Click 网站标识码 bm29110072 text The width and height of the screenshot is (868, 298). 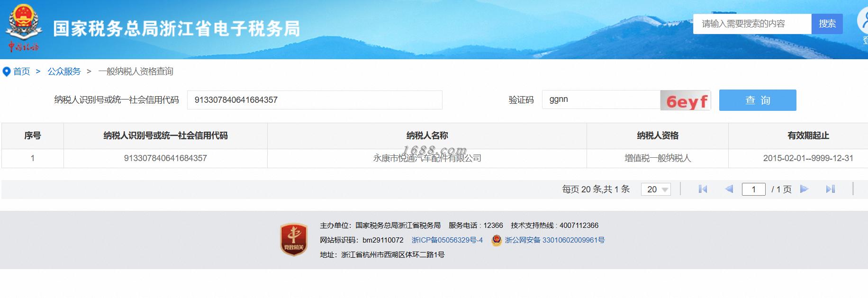pos(362,240)
